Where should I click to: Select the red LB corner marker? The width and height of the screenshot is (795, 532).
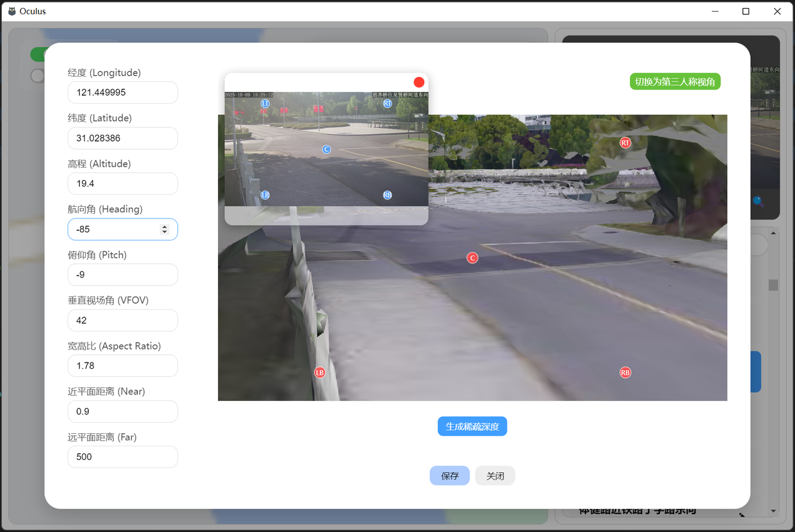point(319,372)
